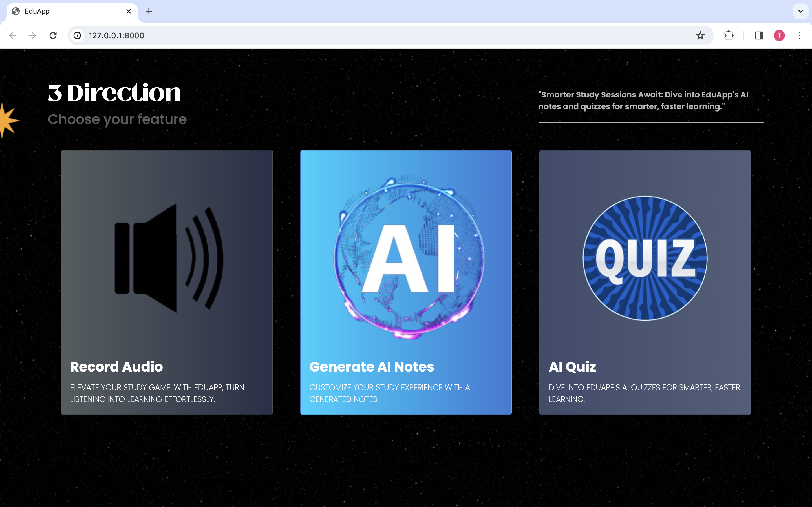Screen dimensions: 812x507
Task: Go back with the browser back arrow
Action: coord(13,35)
